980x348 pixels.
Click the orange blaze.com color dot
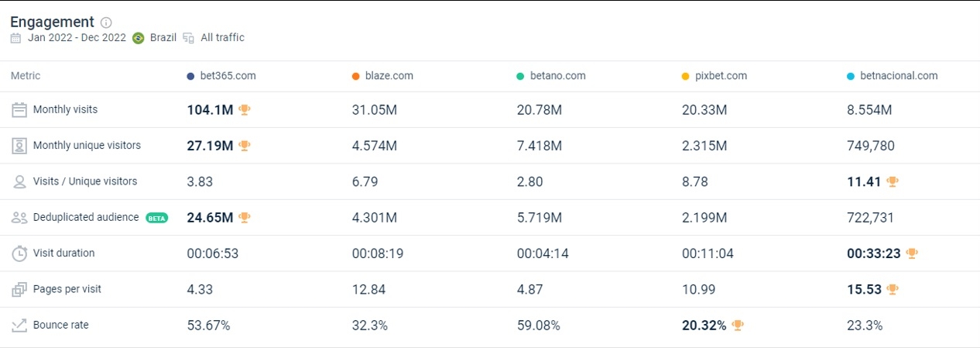[355, 76]
